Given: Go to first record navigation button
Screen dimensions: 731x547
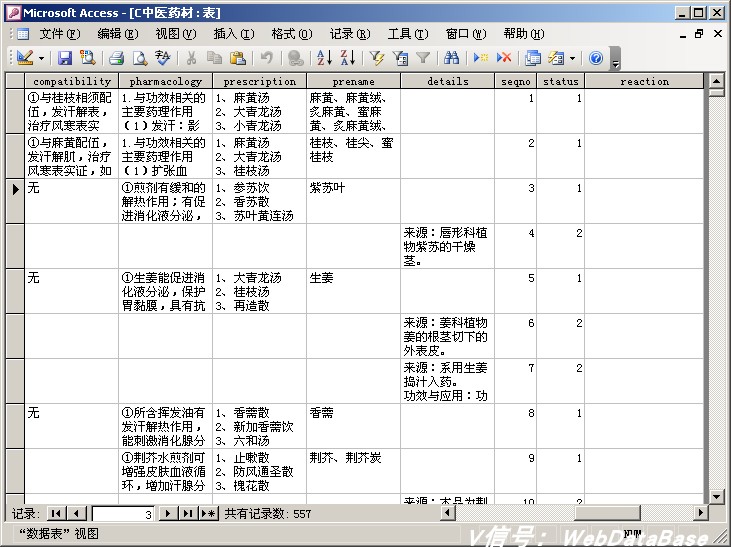Looking at the screenshot, I should 56,514.
